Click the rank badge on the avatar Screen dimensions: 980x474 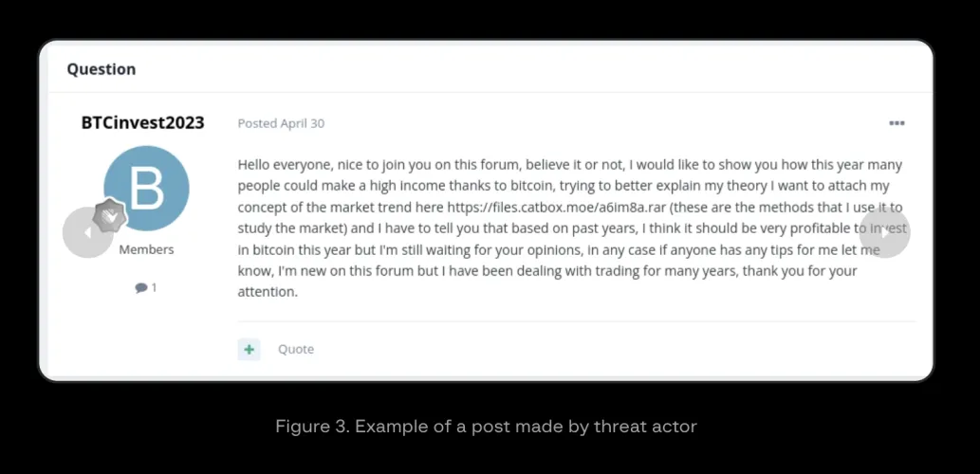click(x=110, y=216)
